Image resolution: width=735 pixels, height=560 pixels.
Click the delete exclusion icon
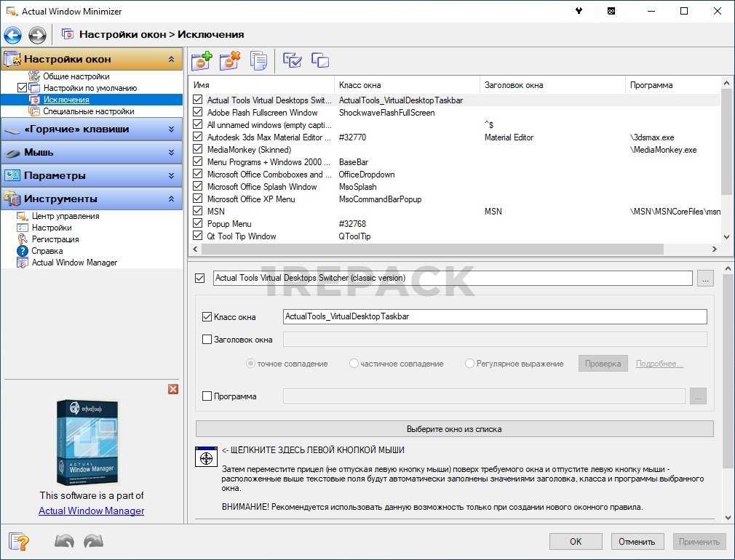tap(229, 61)
